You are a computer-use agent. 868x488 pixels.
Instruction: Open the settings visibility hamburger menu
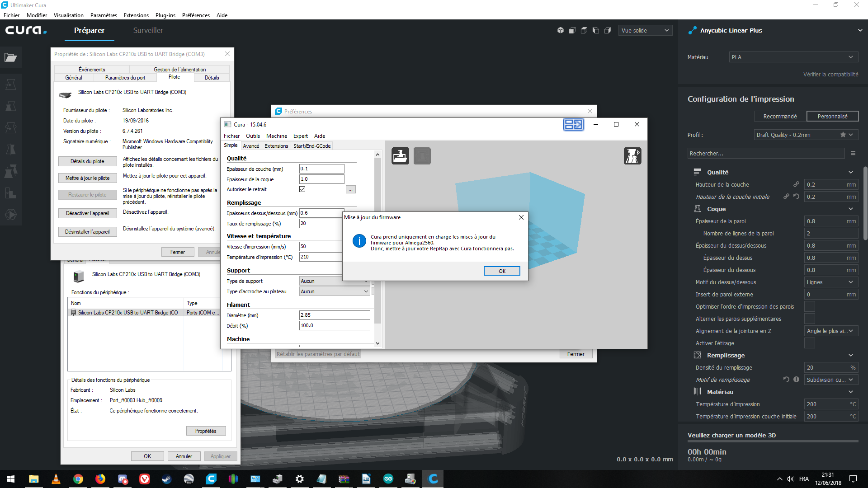pos(853,154)
